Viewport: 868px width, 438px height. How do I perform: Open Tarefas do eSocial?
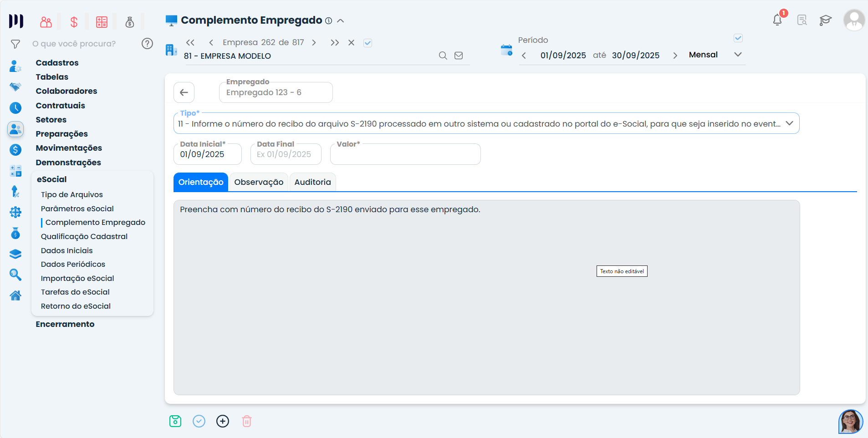click(75, 292)
